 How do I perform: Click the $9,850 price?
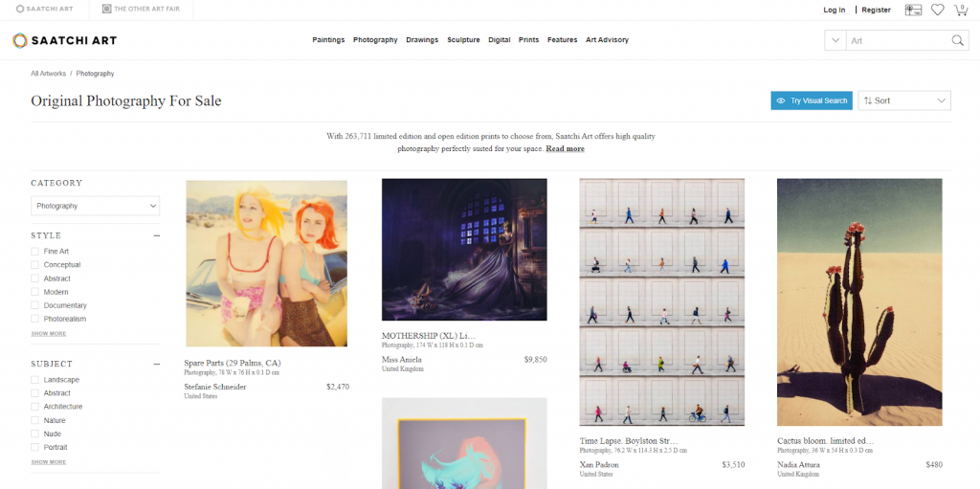click(536, 360)
